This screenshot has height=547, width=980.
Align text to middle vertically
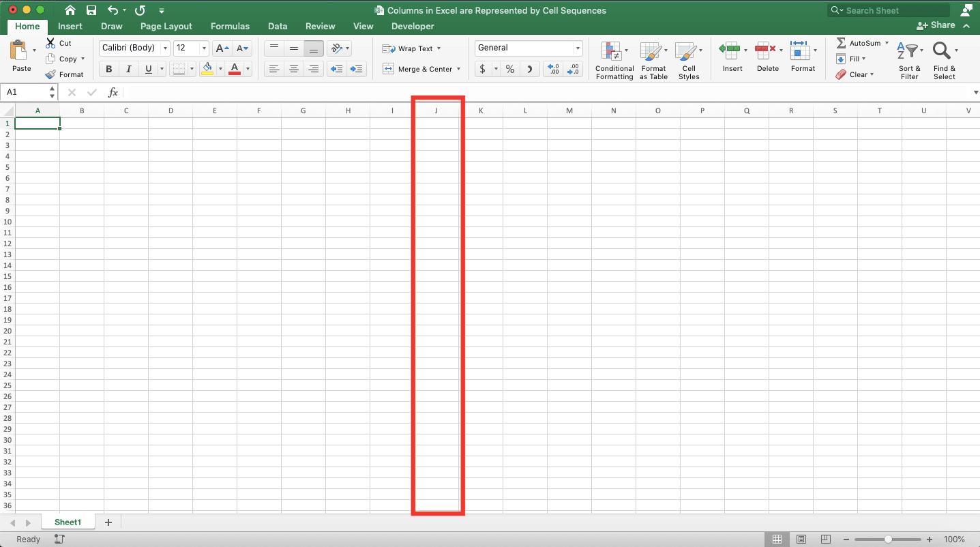click(294, 48)
